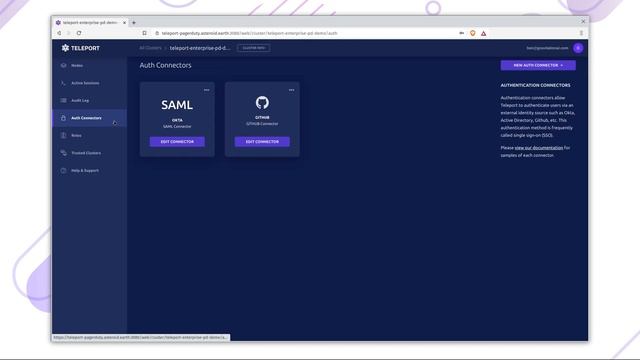Click the key icon in address bar
Image resolution: width=640 pixels, height=360 pixels.
(462, 33)
